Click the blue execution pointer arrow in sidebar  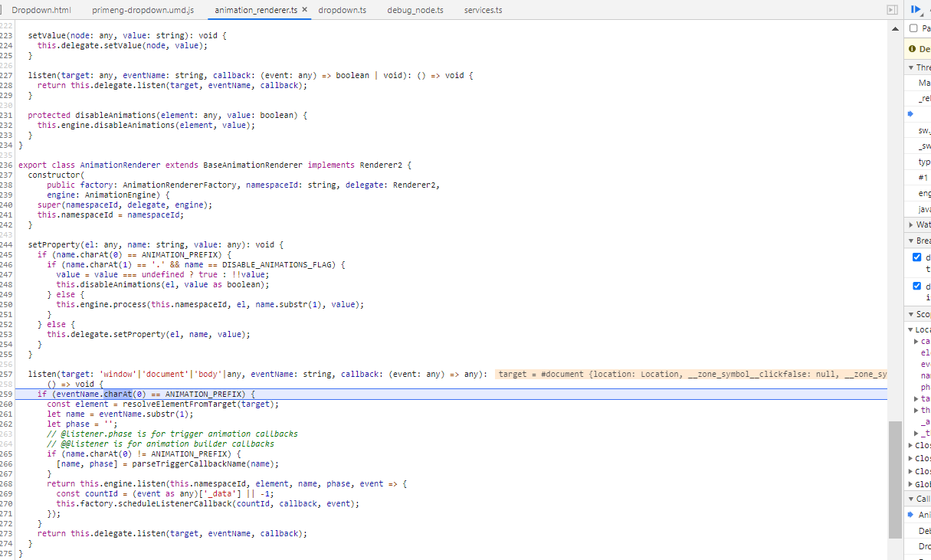pyautogui.click(x=910, y=113)
